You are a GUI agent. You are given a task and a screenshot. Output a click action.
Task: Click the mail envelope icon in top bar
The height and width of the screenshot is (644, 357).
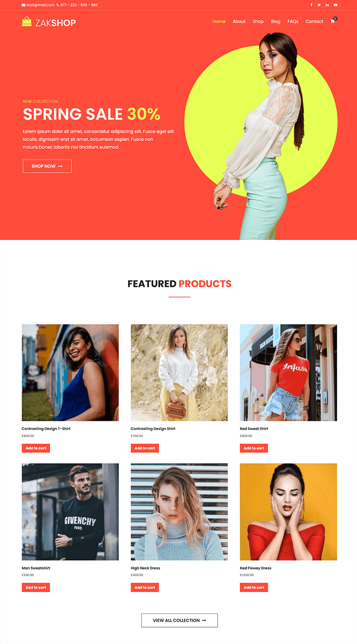click(23, 5)
